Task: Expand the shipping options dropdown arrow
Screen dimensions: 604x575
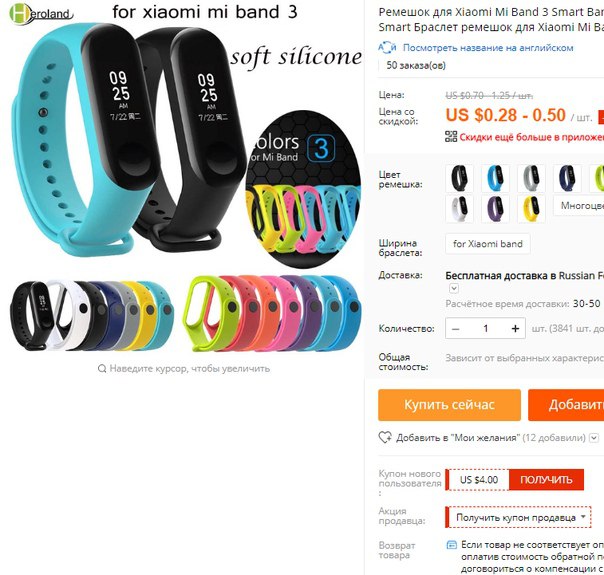Action: (454, 288)
